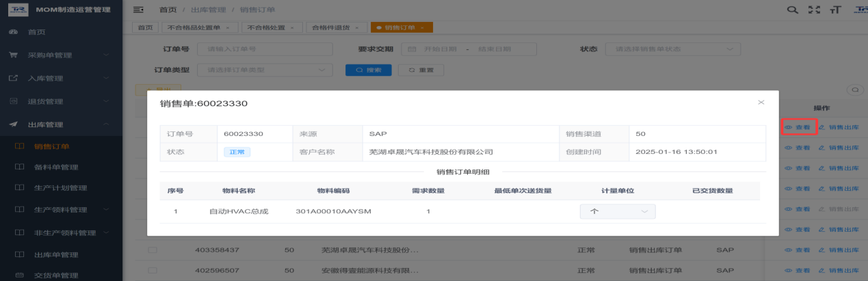Close the 销售单:60023330 dialog with X
The width and height of the screenshot is (868, 281).
pos(761,102)
